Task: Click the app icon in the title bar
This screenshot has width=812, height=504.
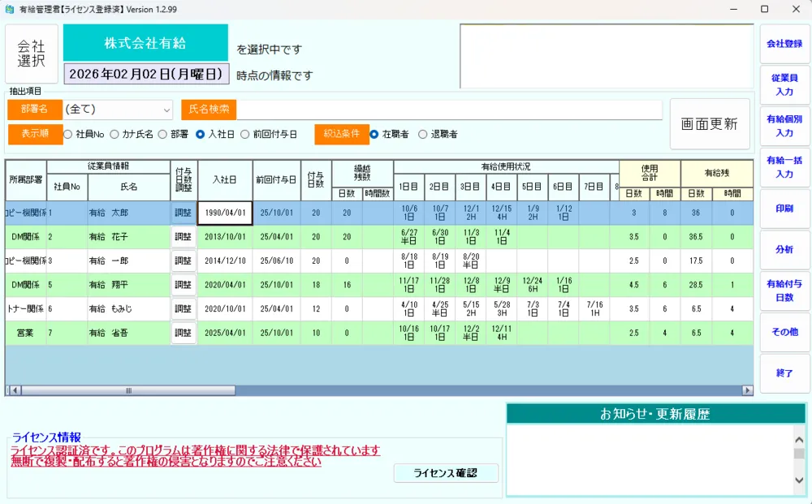Action: [x=9, y=9]
